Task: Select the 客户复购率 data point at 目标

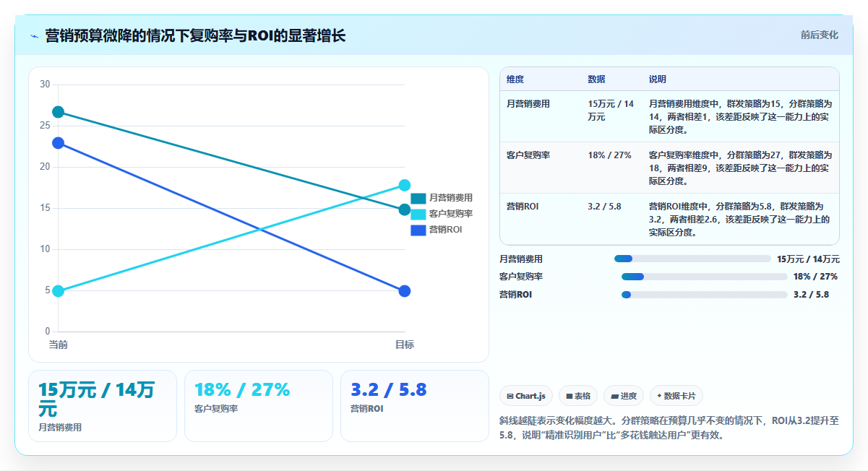Action: click(x=405, y=185)
